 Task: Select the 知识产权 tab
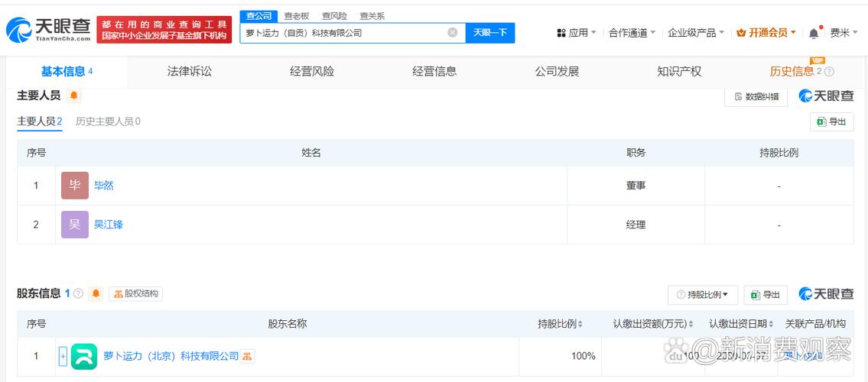(679, 71)
